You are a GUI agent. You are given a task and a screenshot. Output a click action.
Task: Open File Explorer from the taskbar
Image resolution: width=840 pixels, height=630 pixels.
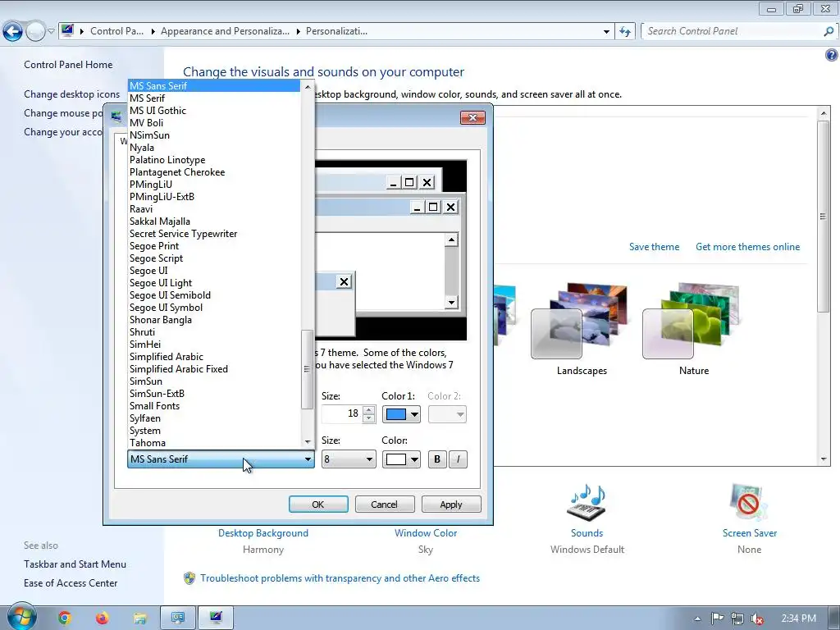tap(139, 619)
